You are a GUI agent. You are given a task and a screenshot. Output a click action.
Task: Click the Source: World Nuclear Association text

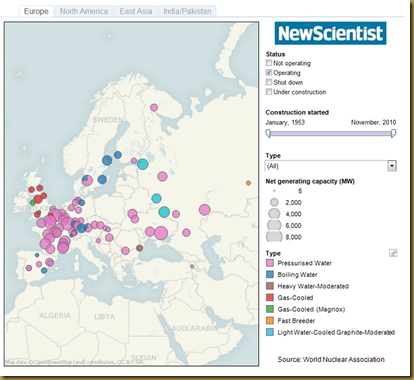(x=331, y=359)
